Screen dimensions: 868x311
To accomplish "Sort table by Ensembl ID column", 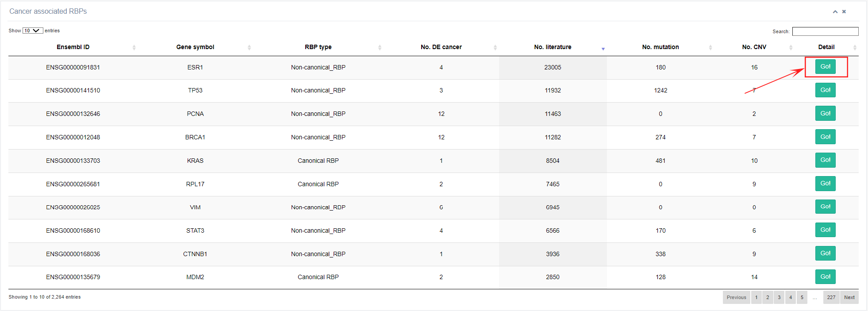I will (x=73, y=47).
